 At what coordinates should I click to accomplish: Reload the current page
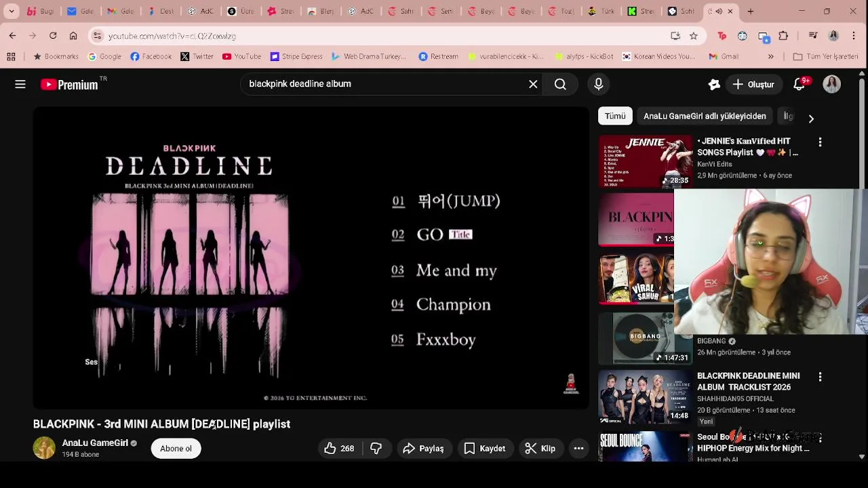point(53,36)
